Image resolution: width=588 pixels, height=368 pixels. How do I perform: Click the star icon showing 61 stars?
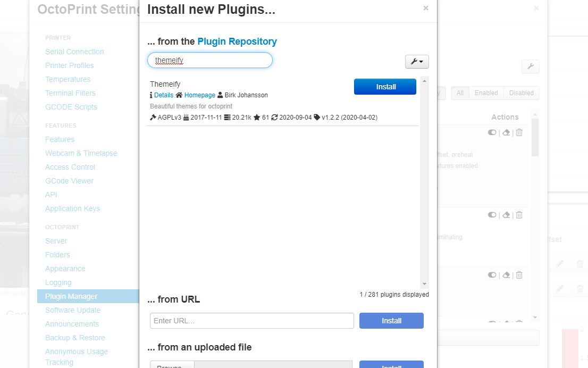pyautogui.click(x=258, y=117)
